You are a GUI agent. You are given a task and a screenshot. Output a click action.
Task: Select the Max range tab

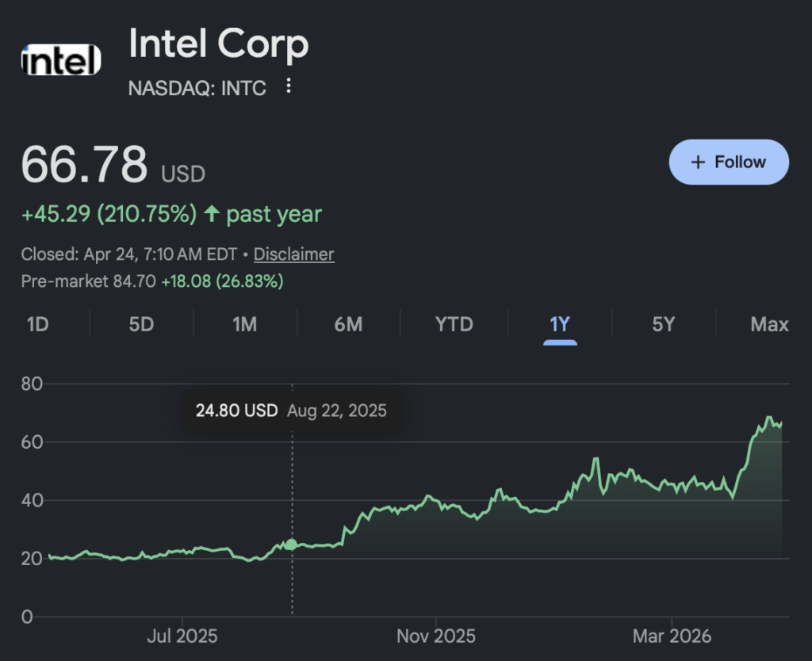769,324
